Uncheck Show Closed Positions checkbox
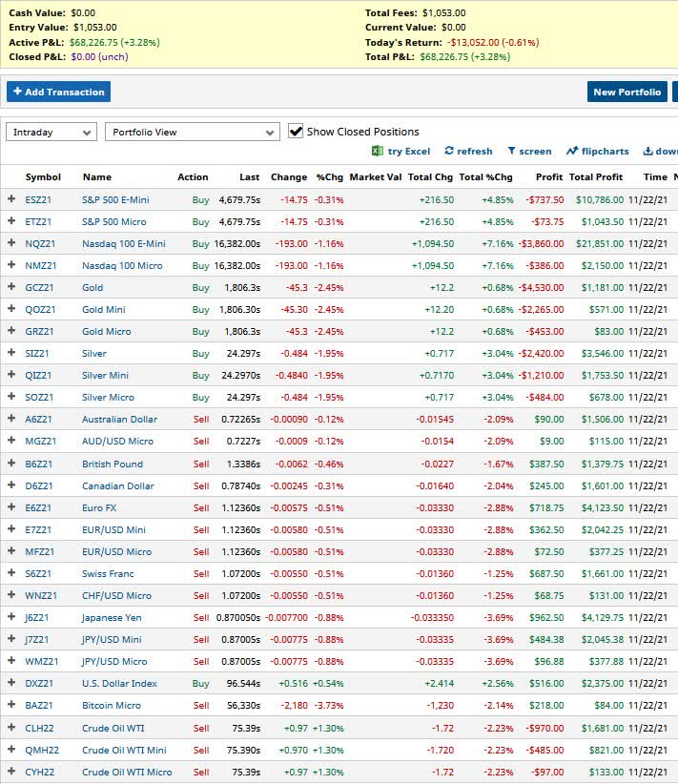The image size is (678, 784). coord(296,132)
